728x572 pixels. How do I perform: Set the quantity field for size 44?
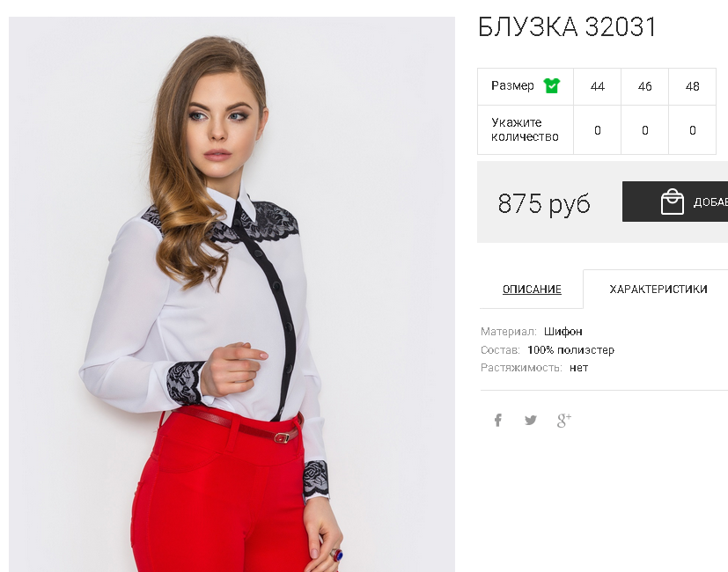point(597,130)
